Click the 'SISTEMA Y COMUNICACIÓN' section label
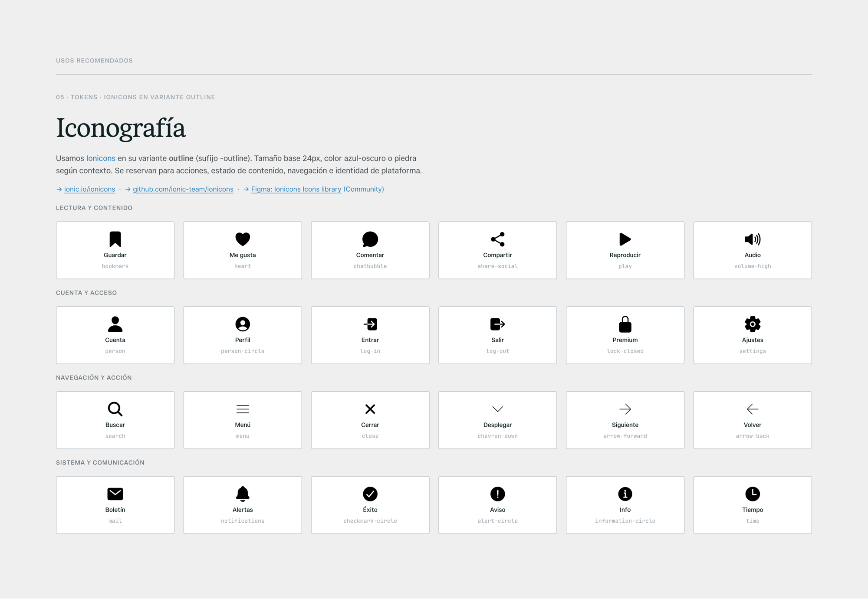The image size is (868, 599). point(100,463)
